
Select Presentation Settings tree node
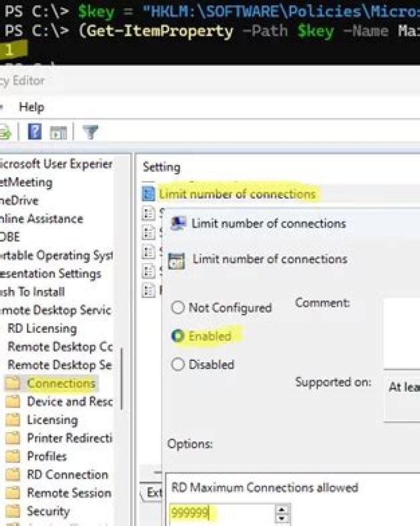coord(50,273)
